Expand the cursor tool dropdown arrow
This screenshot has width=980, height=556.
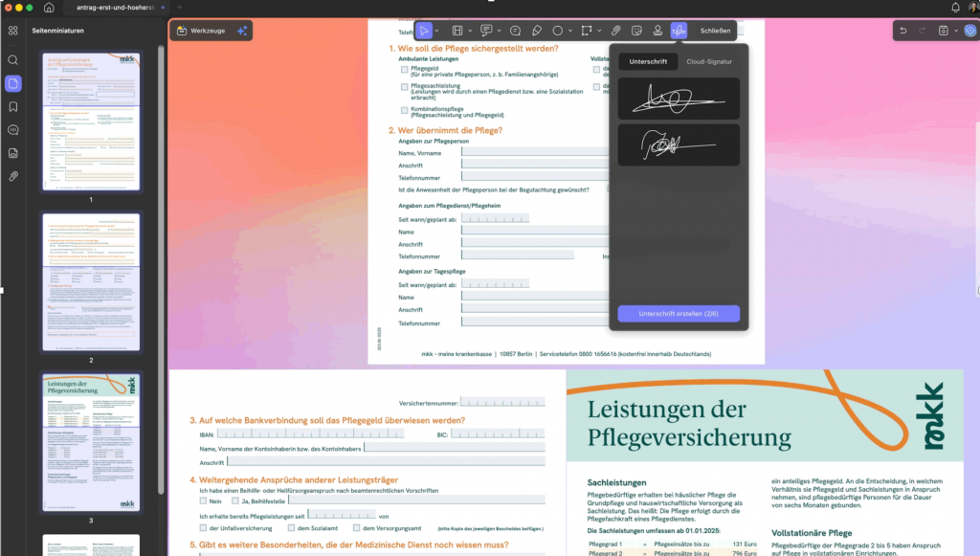coord(436,31)
